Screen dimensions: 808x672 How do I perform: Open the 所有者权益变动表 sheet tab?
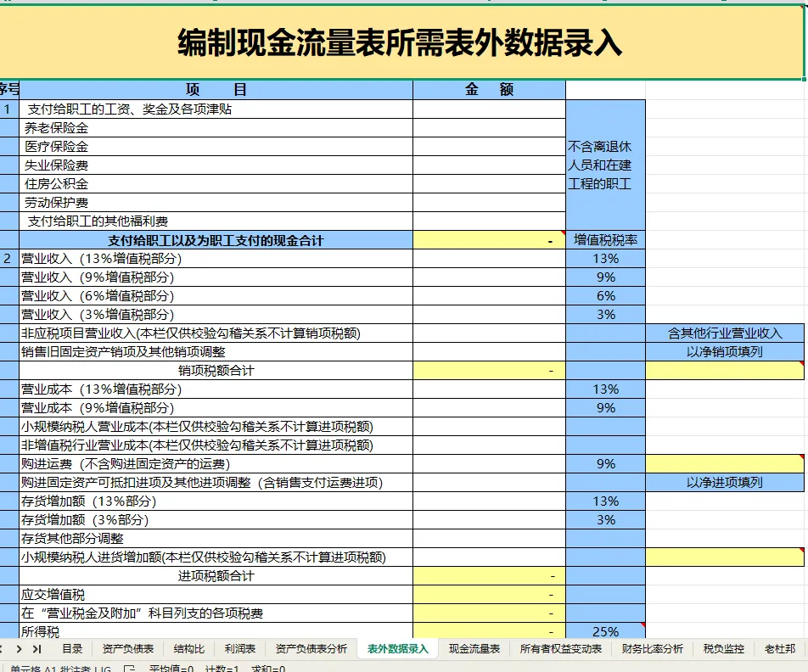561,649
